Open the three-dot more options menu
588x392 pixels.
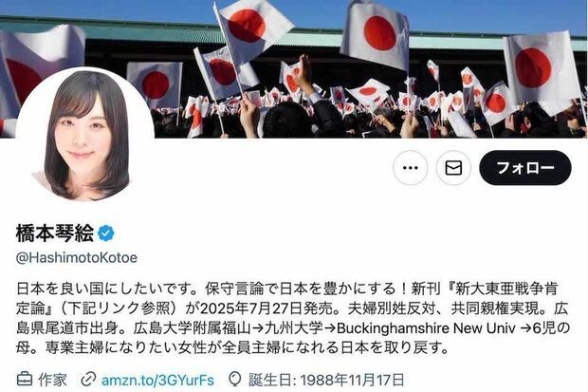pyautogui.click(x=411, y=168)
